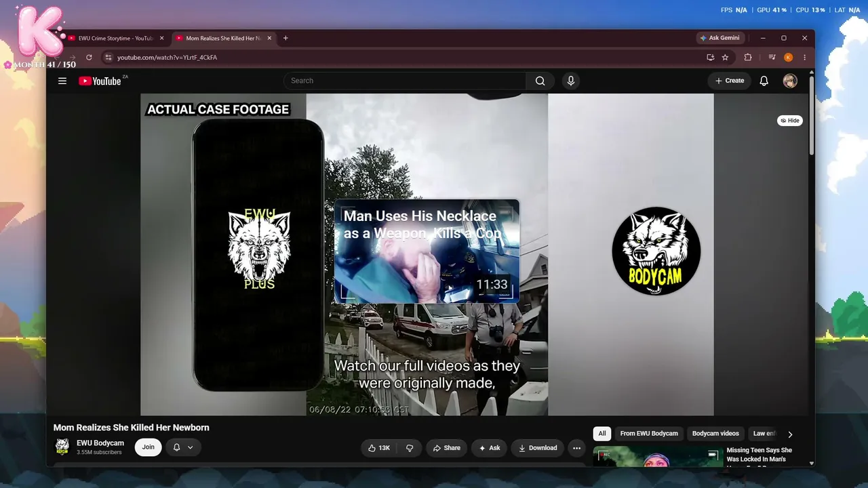
Task: Share this video
Action: pos(446,448)
